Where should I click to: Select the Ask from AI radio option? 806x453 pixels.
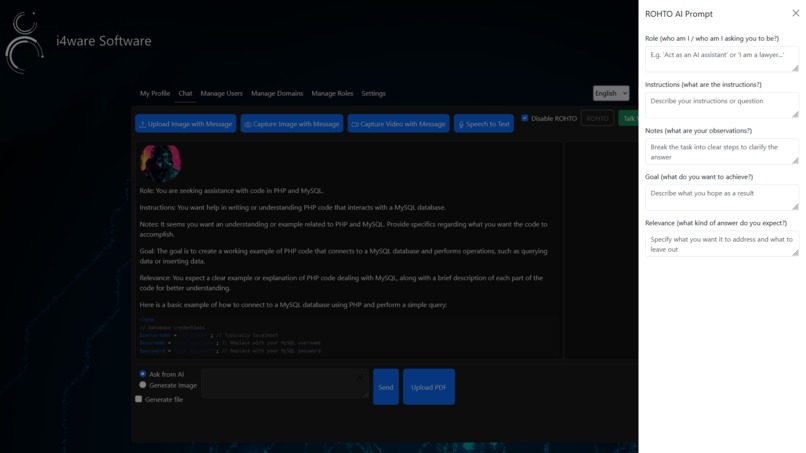(142, 374)
